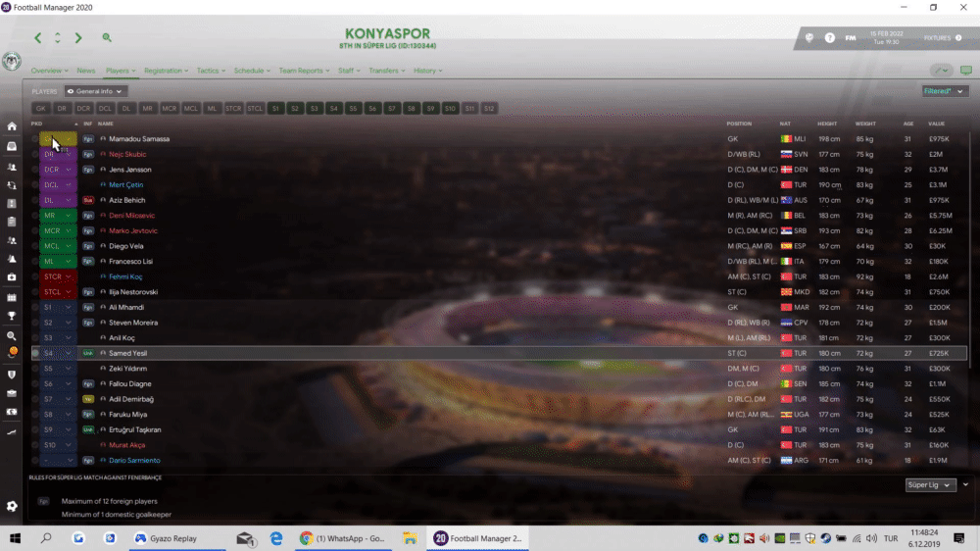Sort the table by VALUE column header
The height and width of the screenshot is (551, 980).
click(936, 124)
